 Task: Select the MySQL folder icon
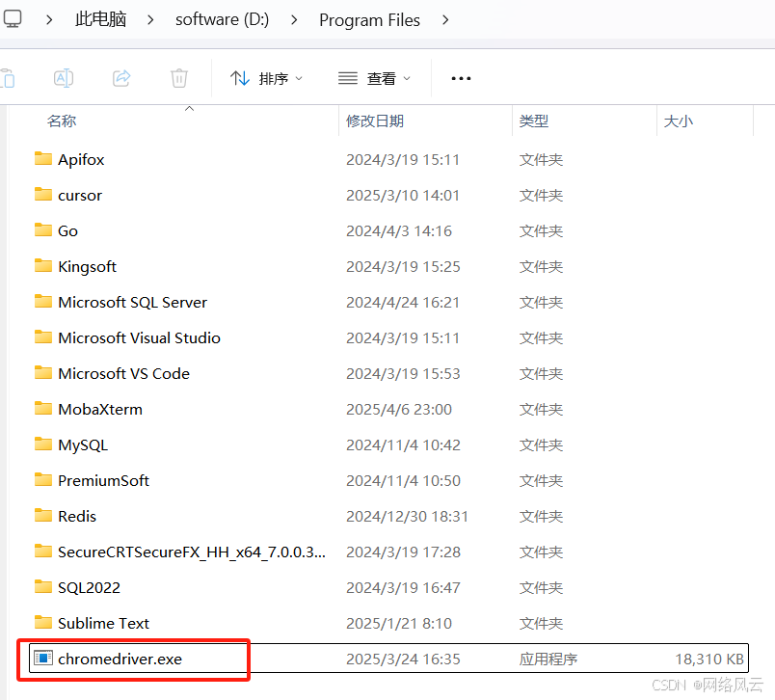point(43,444)
